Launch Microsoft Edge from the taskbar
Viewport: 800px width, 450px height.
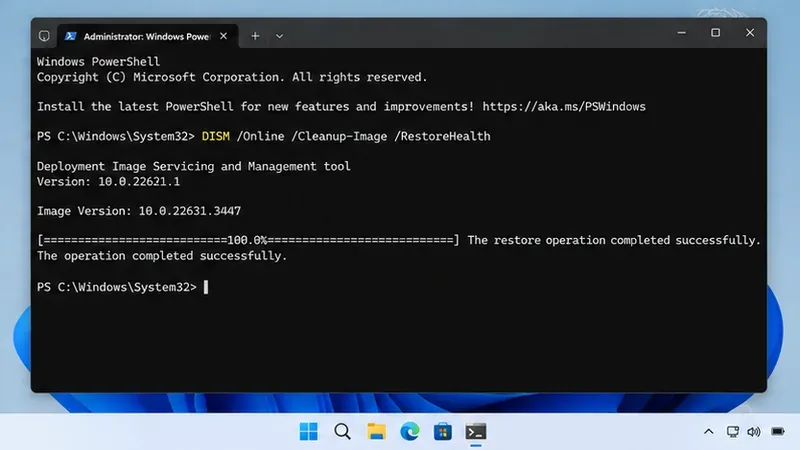[409, 432]
